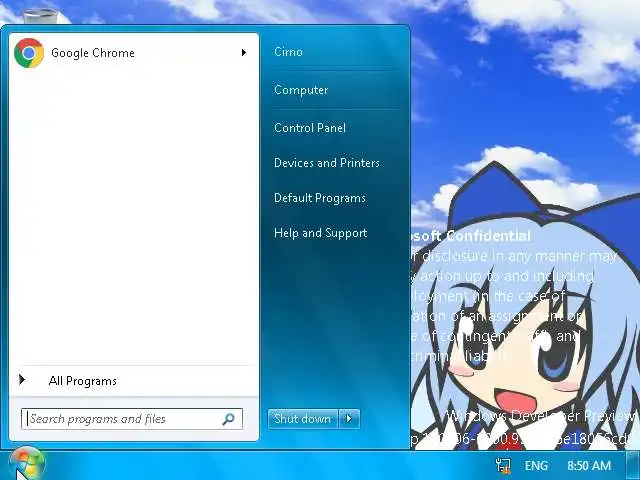Open Google Chrome from the Start menu

click(134, 53)
